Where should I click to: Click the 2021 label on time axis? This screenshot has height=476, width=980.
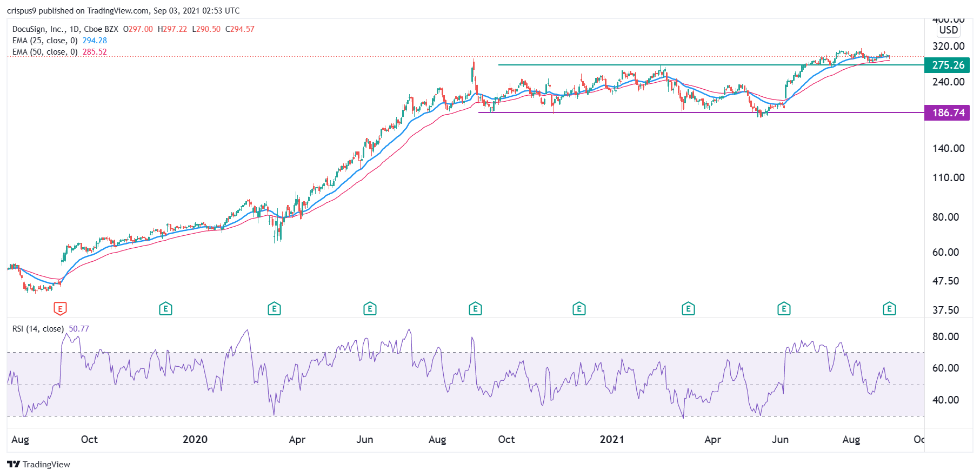pos(612,439)
